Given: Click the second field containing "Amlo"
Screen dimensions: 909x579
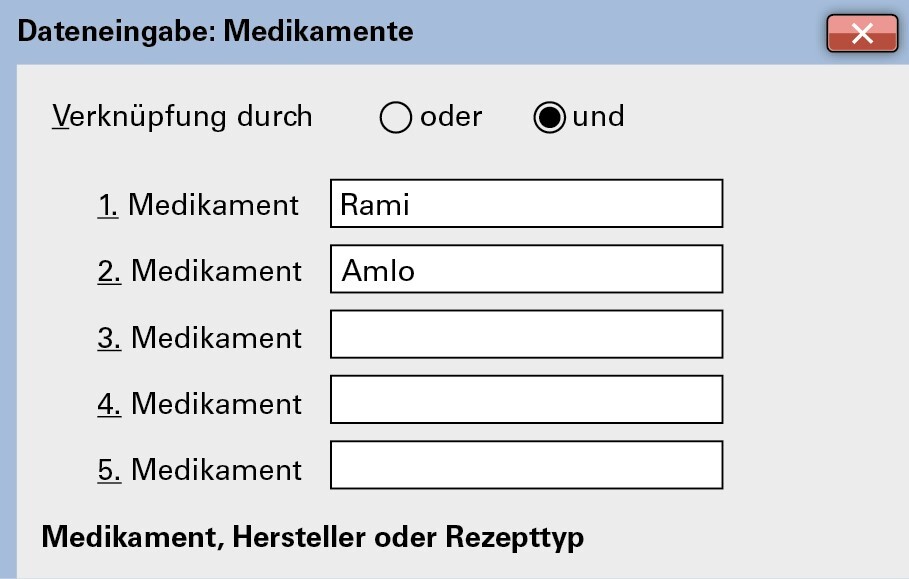Looking at the screenshot, I should pyautogui.click(x=526, y=270).
